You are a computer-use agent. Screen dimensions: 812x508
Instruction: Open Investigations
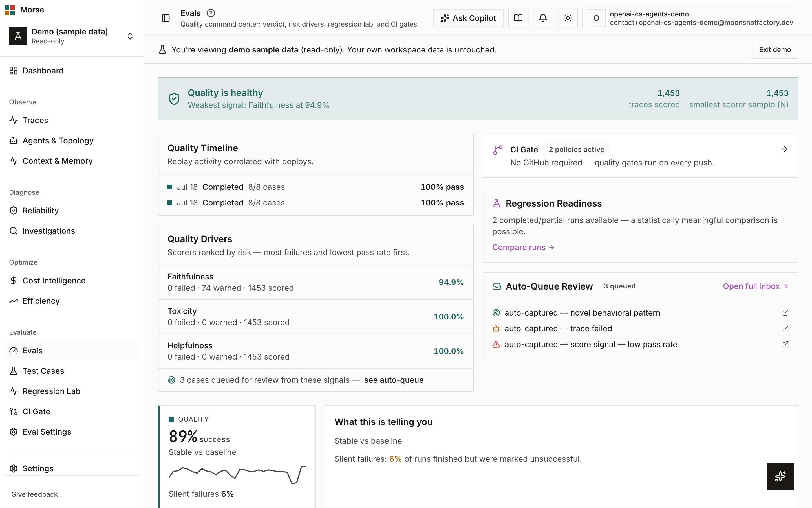tap(72, 231)
